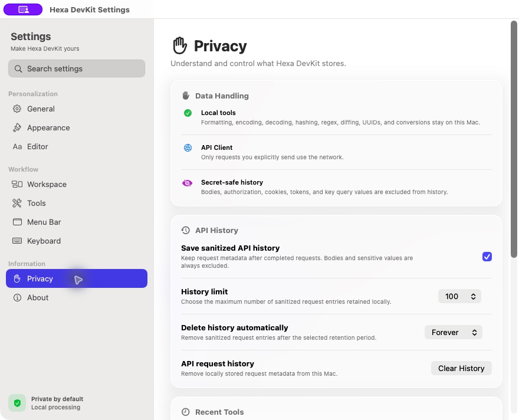The height and width of the screenshot is (420, 519).
Task: Click the magnifier icon in search settings
Action: [18, 68]
